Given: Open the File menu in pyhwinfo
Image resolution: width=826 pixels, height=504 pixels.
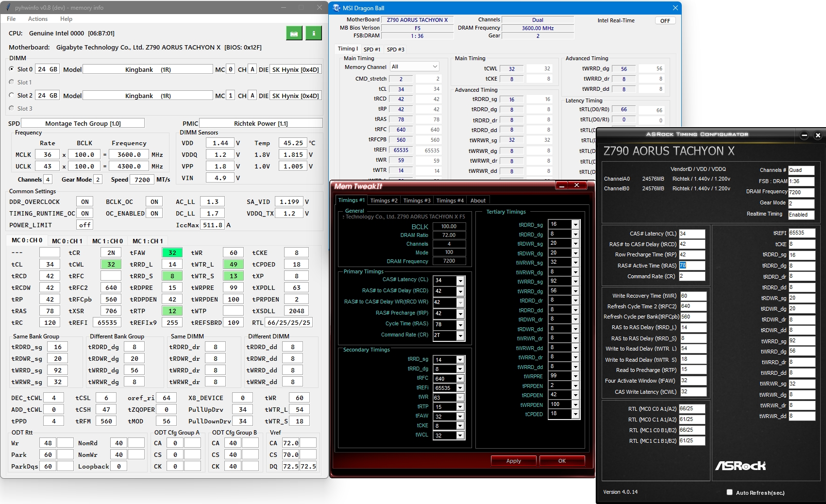Looking at the screenshot, I should [11, 19].
